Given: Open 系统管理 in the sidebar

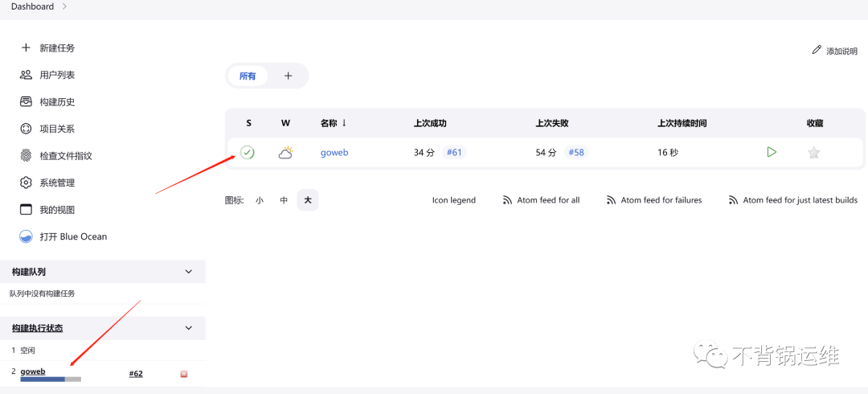Looking at the screenshot, I should pos(57,183).
